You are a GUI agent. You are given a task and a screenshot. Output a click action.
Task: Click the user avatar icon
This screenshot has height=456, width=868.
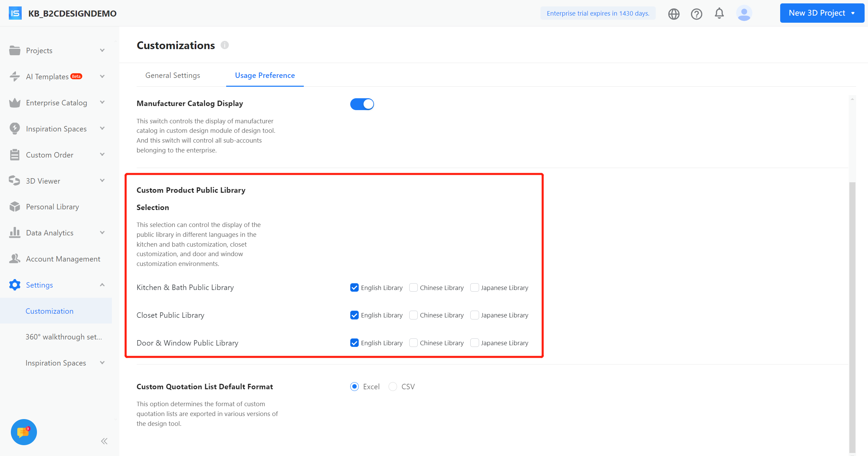point(744,14)
